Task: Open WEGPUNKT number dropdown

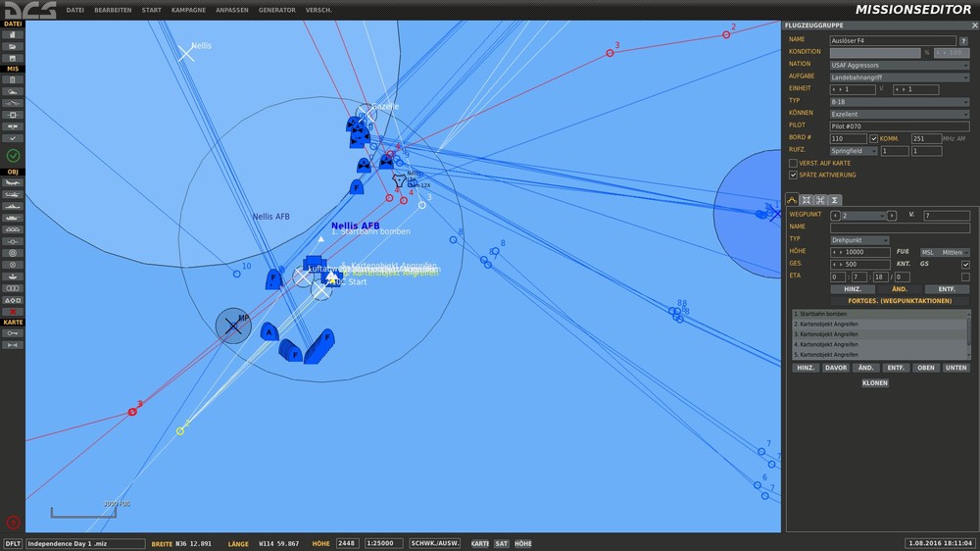Action: 863,216
